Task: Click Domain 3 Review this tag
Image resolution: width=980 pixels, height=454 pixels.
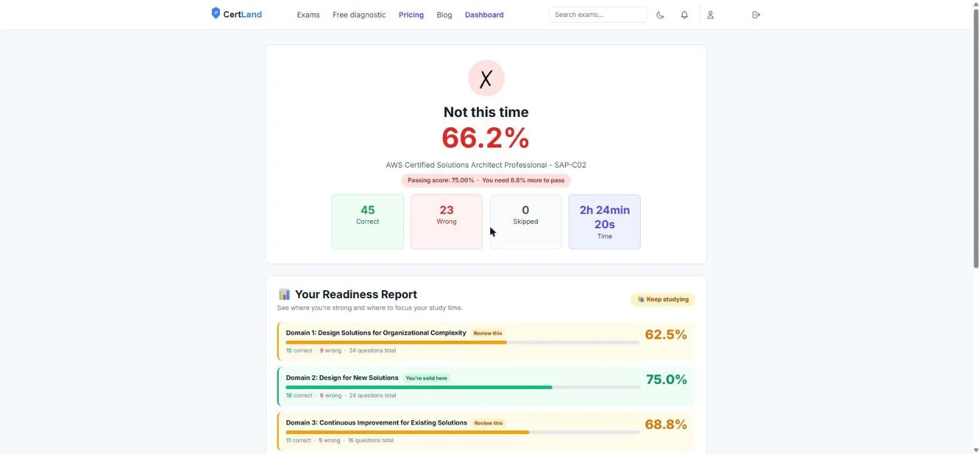Action: [x=488, y=423]
